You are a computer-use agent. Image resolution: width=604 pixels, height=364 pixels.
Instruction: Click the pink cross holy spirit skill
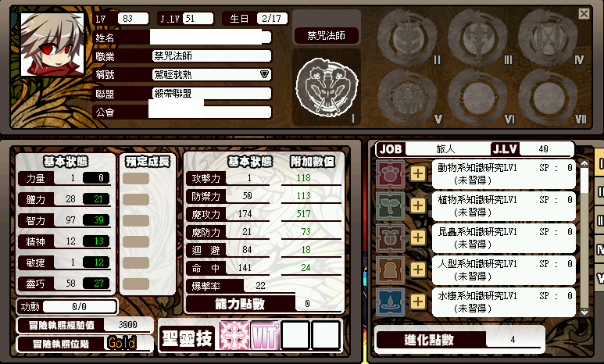pos(234,336)
